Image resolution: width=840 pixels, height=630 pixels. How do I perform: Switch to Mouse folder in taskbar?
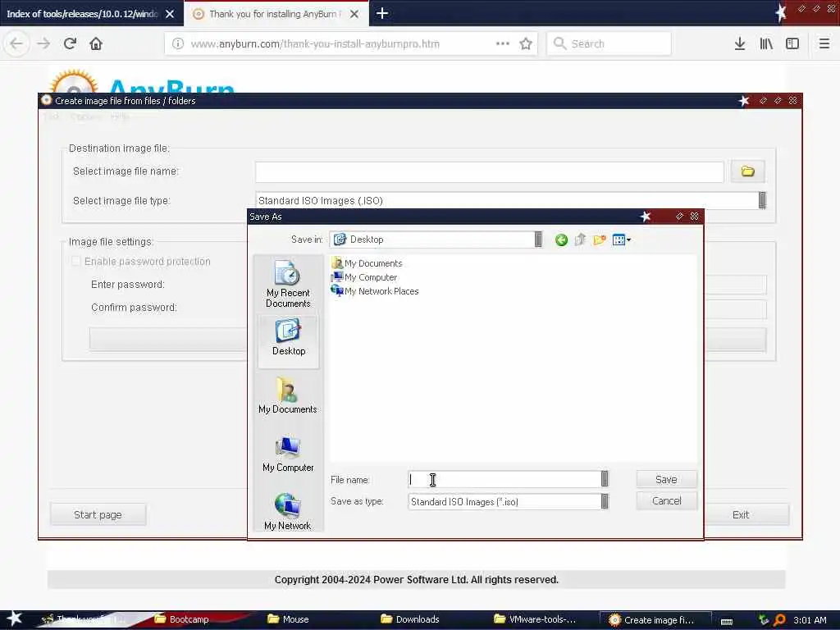(288, 619)
